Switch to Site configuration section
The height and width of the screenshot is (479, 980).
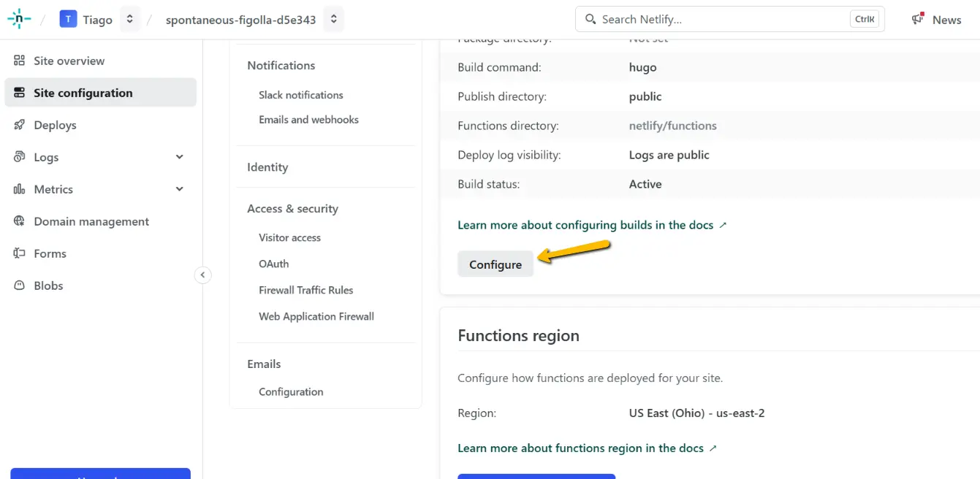pos(83,93)
